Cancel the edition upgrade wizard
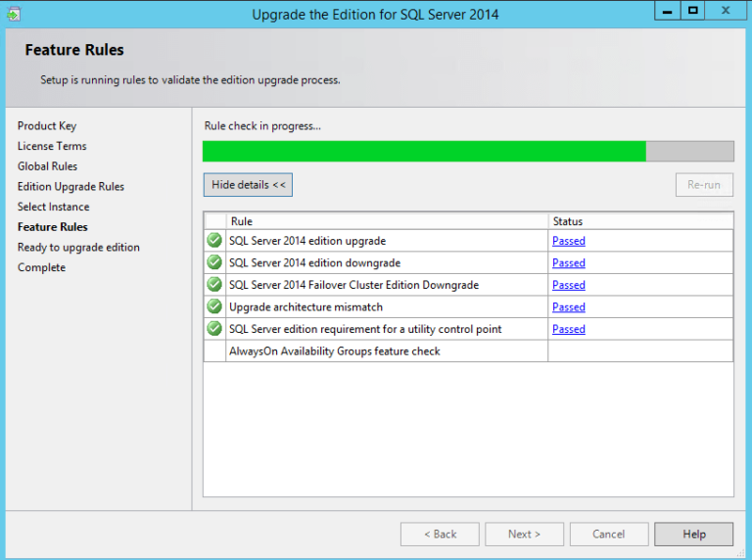The image size is (752, 560). coord(609,535)
